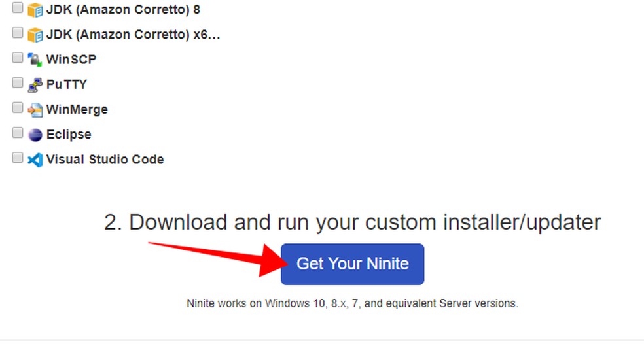Click the 'JDK (Amazon Corretto) x6…' label

point(133,35)
